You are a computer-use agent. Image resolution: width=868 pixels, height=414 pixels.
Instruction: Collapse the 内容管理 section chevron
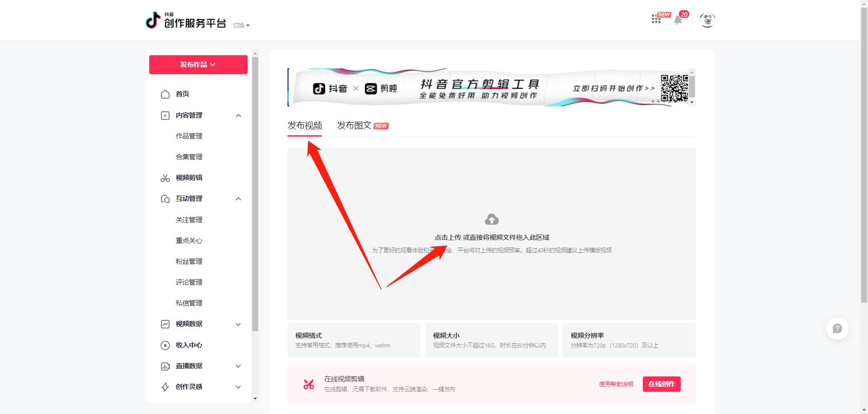point(238,115)
